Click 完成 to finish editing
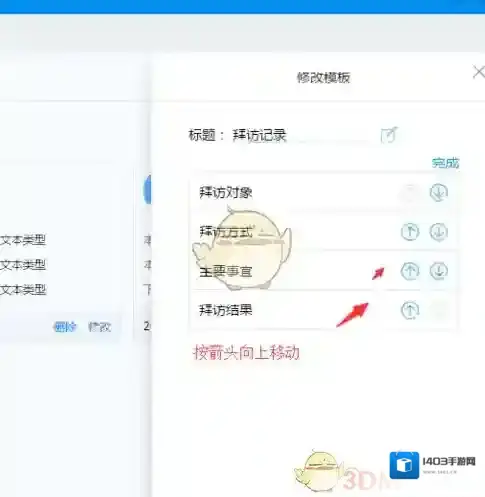This screenshot has height=497, width=485. coord(445,163)
